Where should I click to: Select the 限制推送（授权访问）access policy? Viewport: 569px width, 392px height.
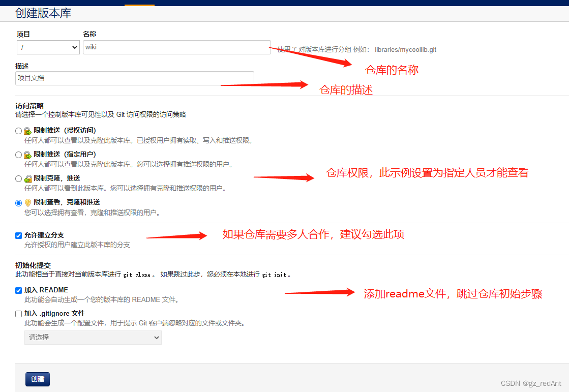18,130
